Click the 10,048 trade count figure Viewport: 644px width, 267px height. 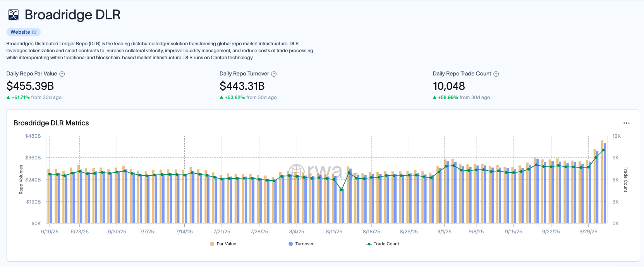[449, 86]
